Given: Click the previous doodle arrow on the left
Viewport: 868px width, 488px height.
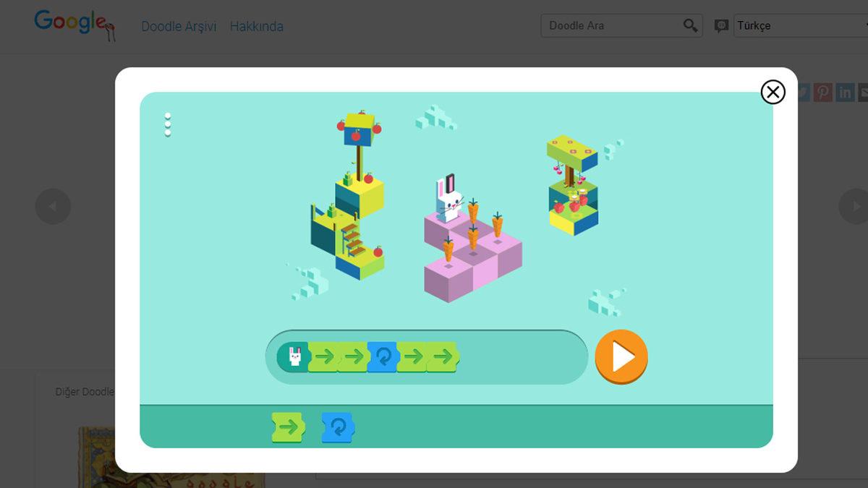Looking at the screenshot, I should (x=53, y=206).
